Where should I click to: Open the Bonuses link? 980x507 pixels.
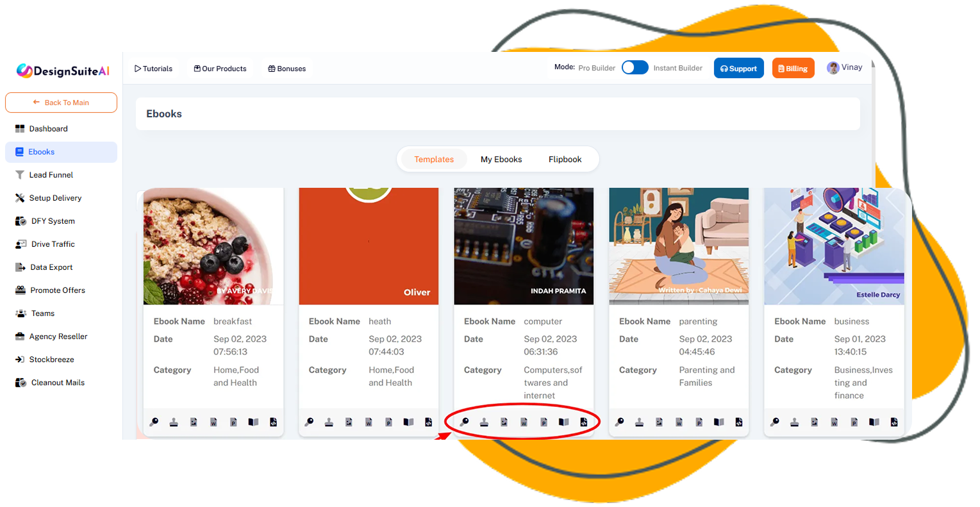point(287,69)
